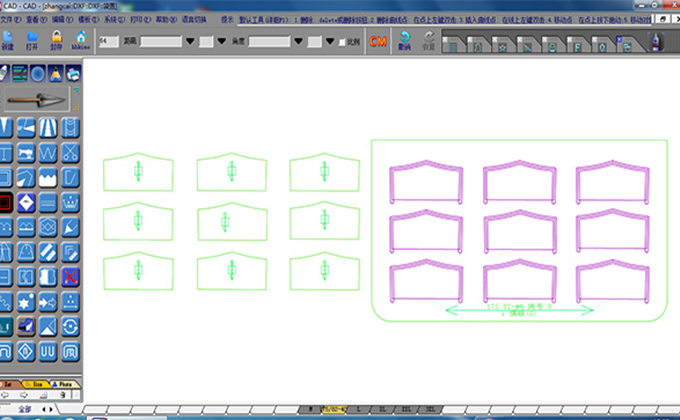Select top-left green pattern piece
This screenshot has height=420, width=680.
click(x=138, y=172)
